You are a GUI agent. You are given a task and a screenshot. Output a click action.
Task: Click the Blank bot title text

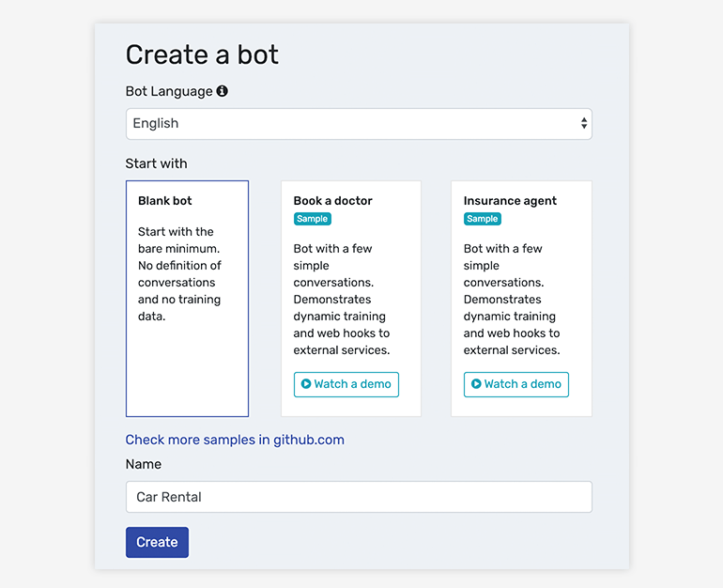click(x=164, y=201)
